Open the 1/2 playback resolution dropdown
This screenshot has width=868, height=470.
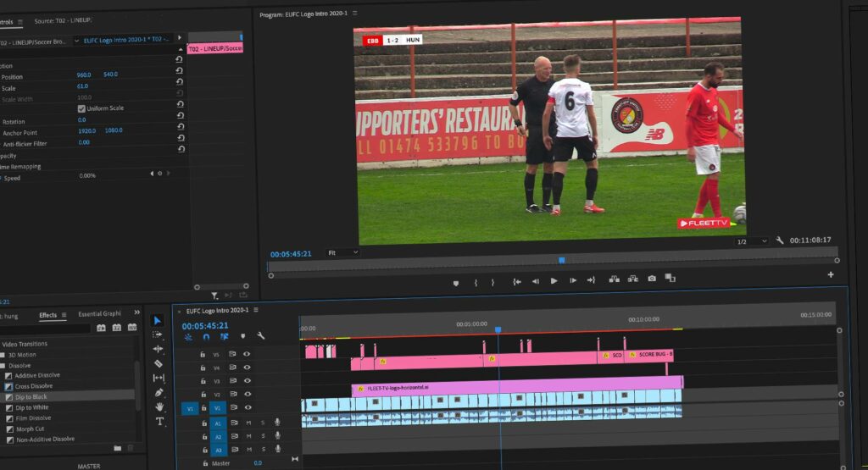752,241
